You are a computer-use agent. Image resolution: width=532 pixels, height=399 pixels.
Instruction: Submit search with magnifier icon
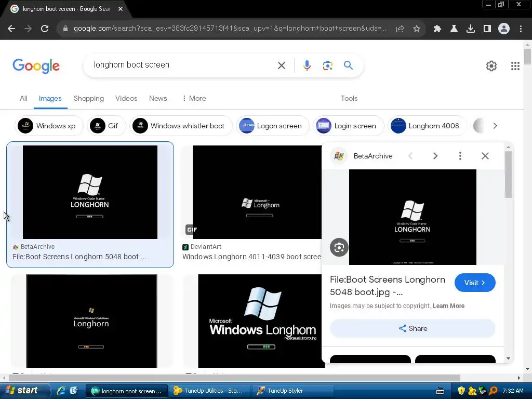click(x=348, y=65)
